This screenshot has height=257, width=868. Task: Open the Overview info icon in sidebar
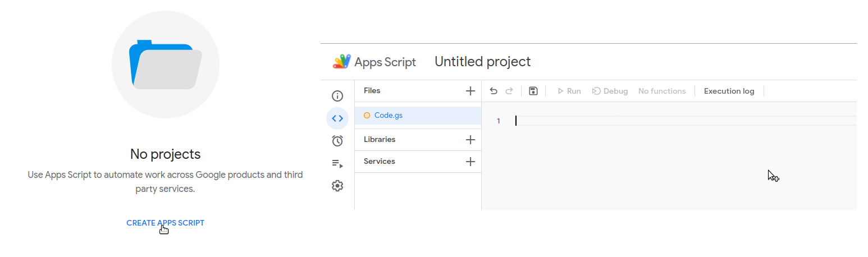[337, 96]
